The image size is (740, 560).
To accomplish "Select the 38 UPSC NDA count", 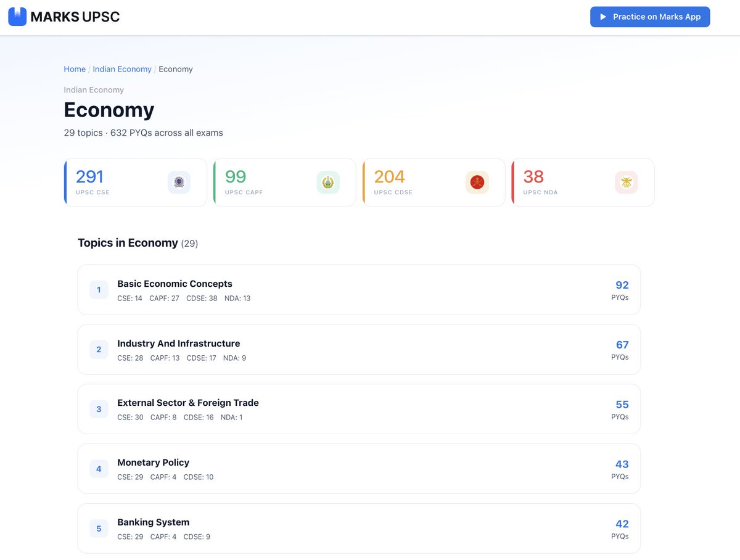I will [x=533, y=177].
